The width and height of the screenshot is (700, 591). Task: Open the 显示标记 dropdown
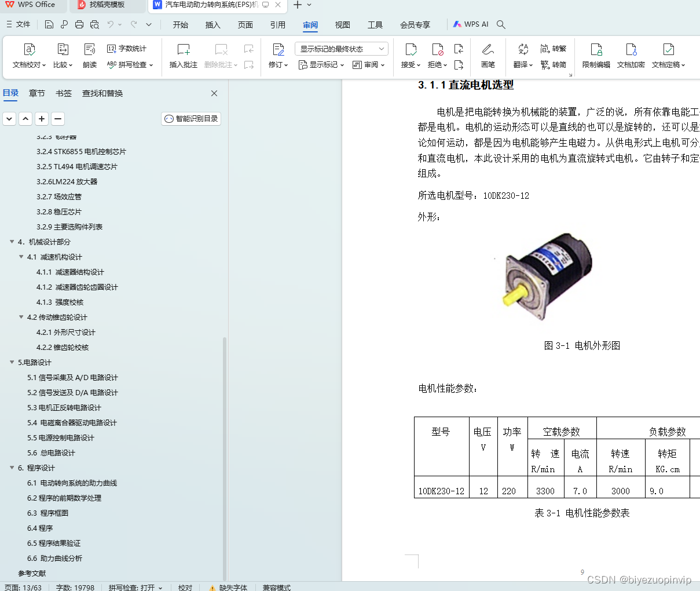coord(321,65)
